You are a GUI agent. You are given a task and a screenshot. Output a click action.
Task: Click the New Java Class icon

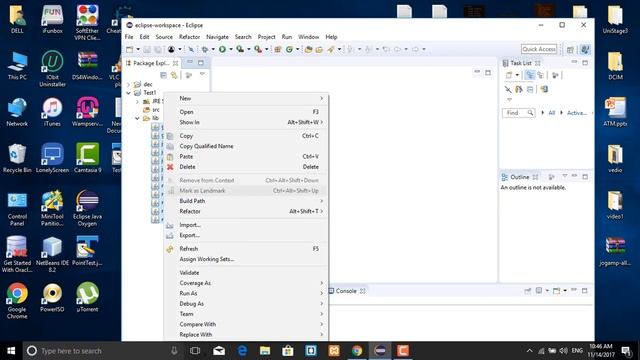[289, 49]
